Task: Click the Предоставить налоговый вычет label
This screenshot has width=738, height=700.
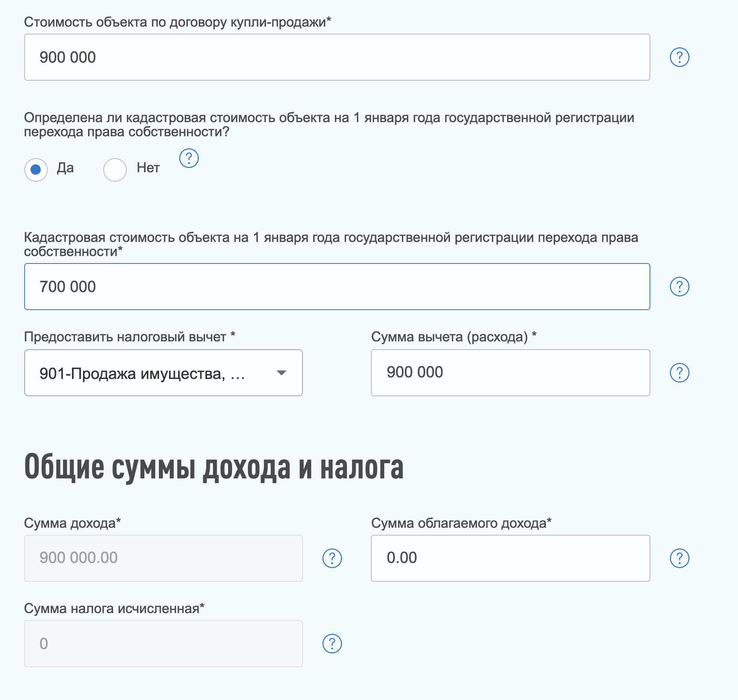Action: pos(130,337)
